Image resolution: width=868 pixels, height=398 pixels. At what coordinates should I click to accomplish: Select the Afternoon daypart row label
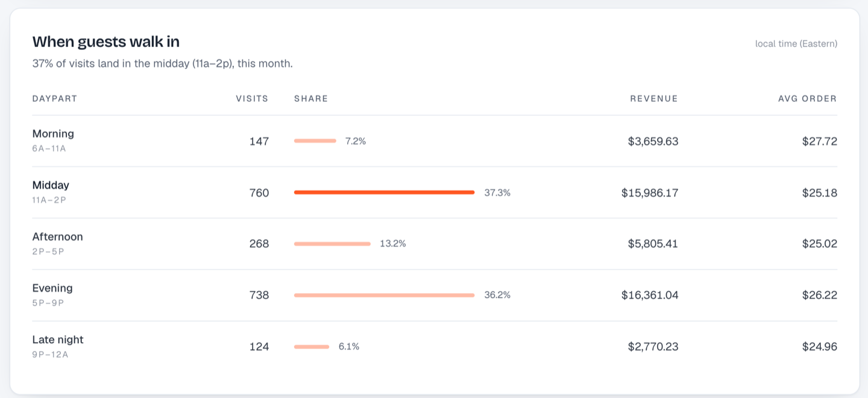pyautogui.click(x=58, y=237)
